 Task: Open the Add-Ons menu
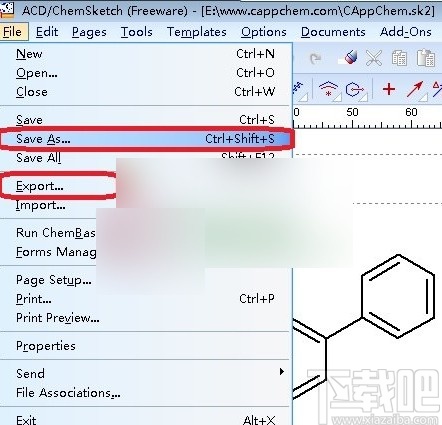(406, 32)
